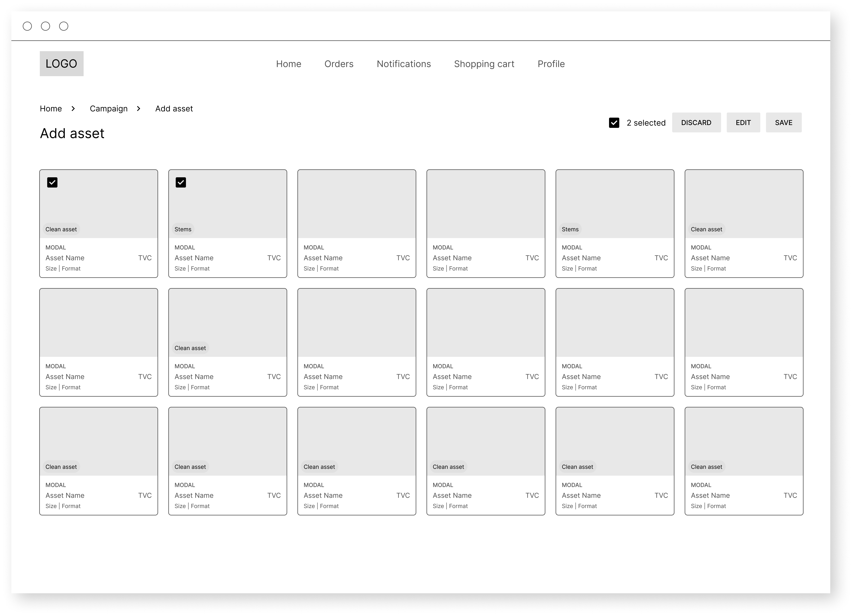This screenshot has width=853, height=616.
Task: Open the Orders page from the navigation
Action: 339,64
